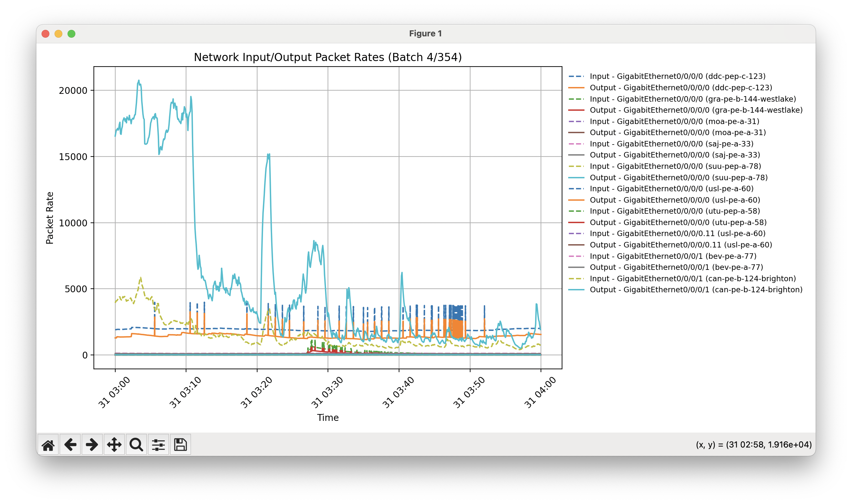The width and height of the screenshot is (852, 504).
Task: Click the 20000 y-axis tick label
Action: coord(73,91)
